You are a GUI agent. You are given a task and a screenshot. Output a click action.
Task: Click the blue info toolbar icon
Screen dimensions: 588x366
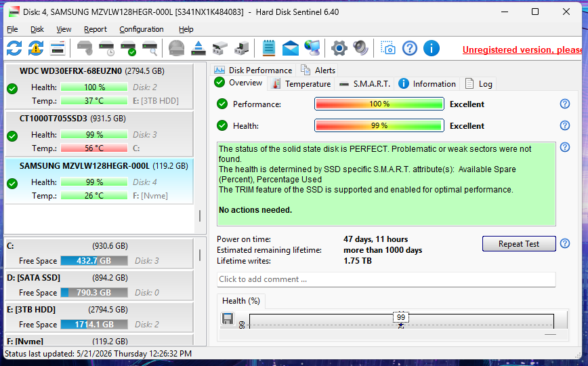pyautogui.click(x=432, y=48)
